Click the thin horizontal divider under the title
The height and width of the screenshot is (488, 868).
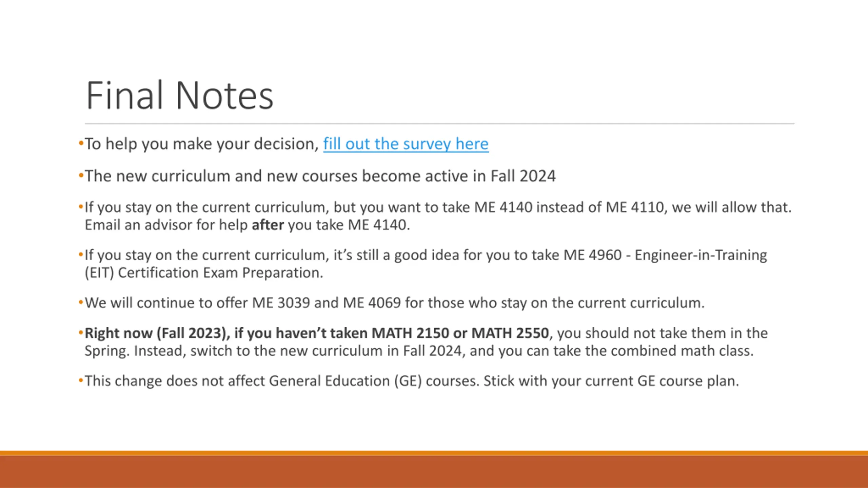[x=439, y=124]
